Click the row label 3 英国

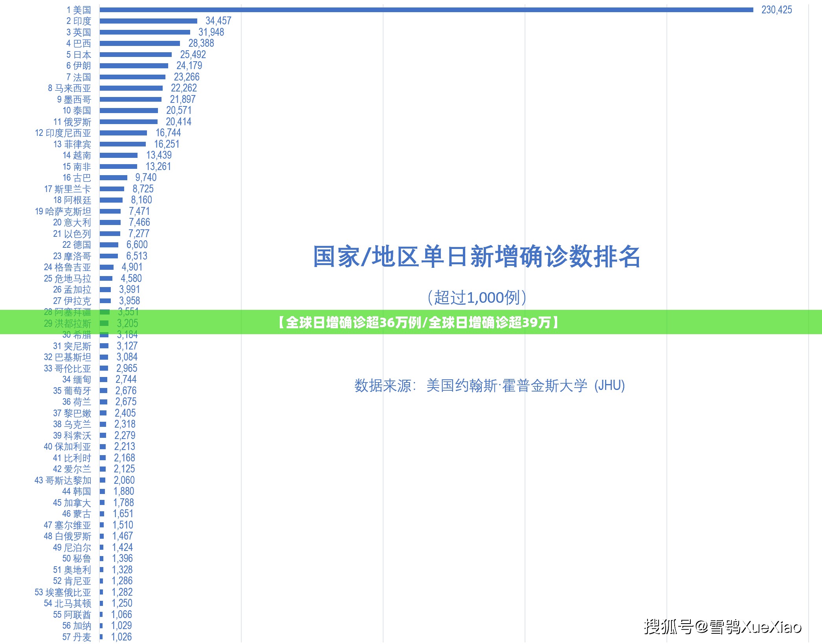[79, 32]
